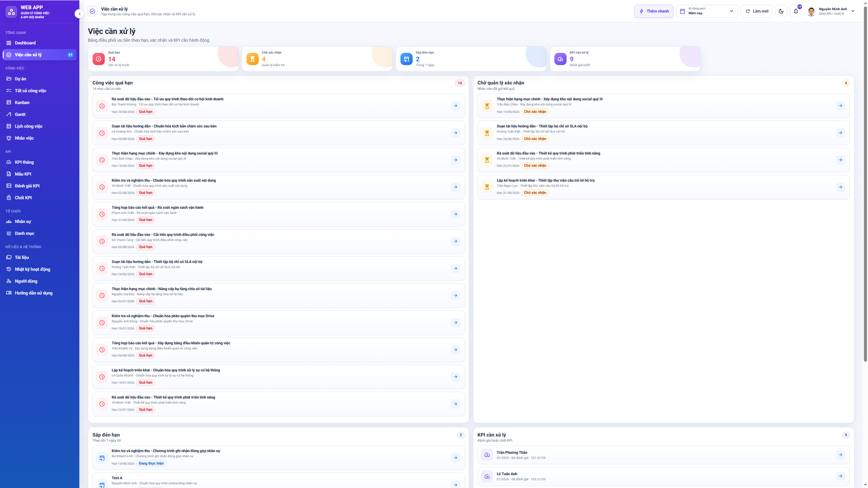The height and width of the screenshot is (488, 868).
Task: Click the Chốt KPI lock icon
Action: point(9,198)
